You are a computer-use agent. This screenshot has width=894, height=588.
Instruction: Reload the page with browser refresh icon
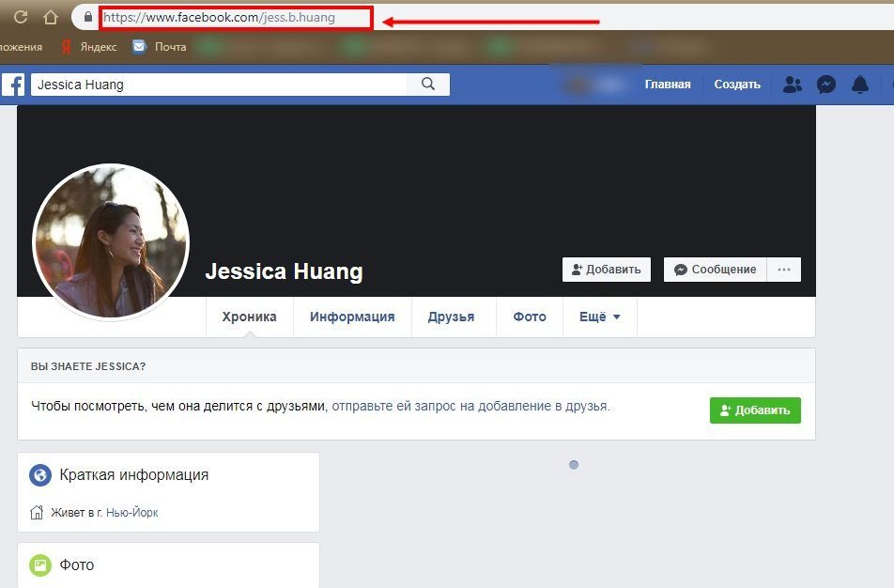point(21,17)
